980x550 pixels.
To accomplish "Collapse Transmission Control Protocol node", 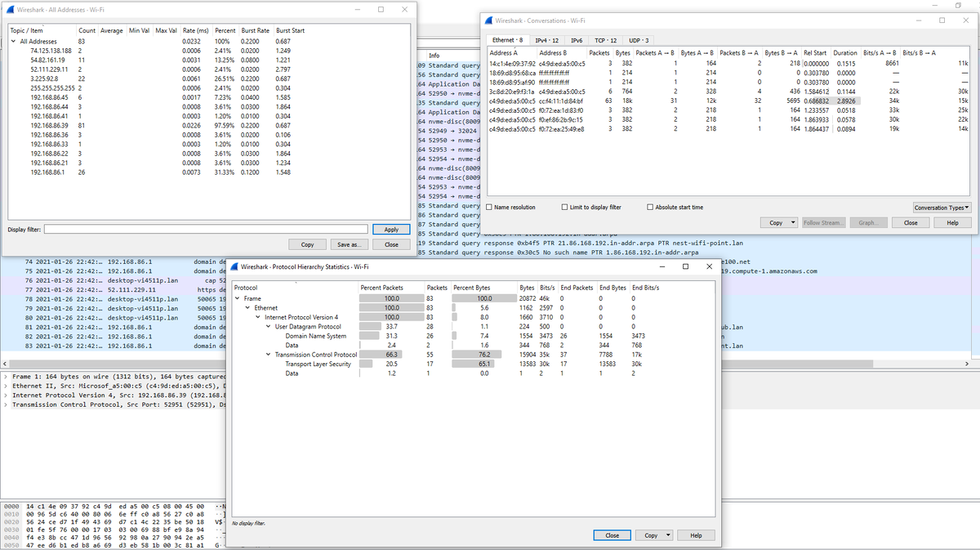I will (269, 355).
